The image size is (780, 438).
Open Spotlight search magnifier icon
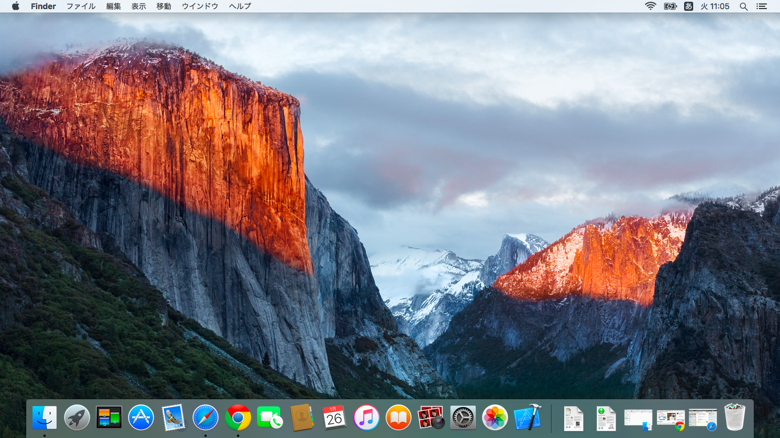tap(743, 6)
